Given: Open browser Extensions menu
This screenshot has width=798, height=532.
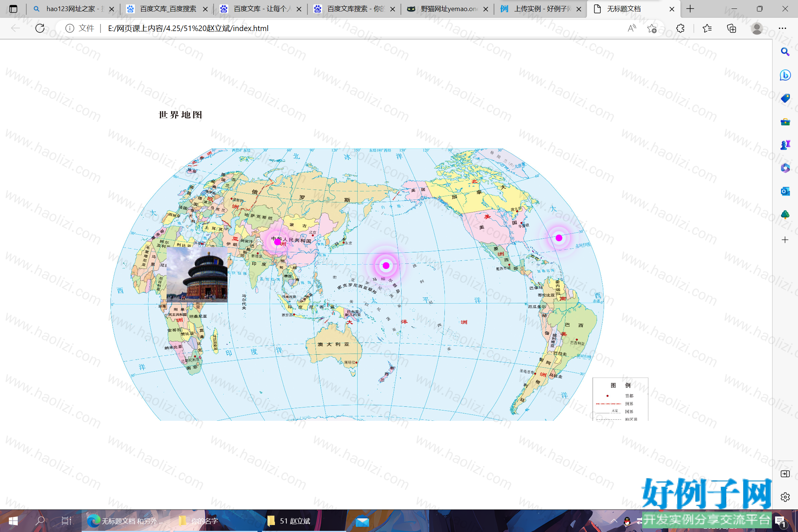Looking at the screenshot, I should click(680, 28).
